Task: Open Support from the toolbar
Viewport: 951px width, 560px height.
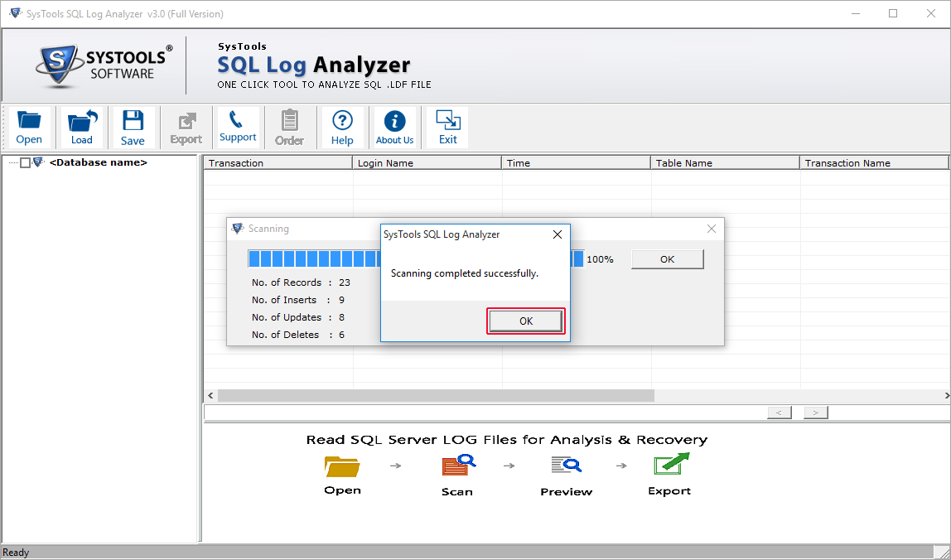Action: (x=238, y=128)
